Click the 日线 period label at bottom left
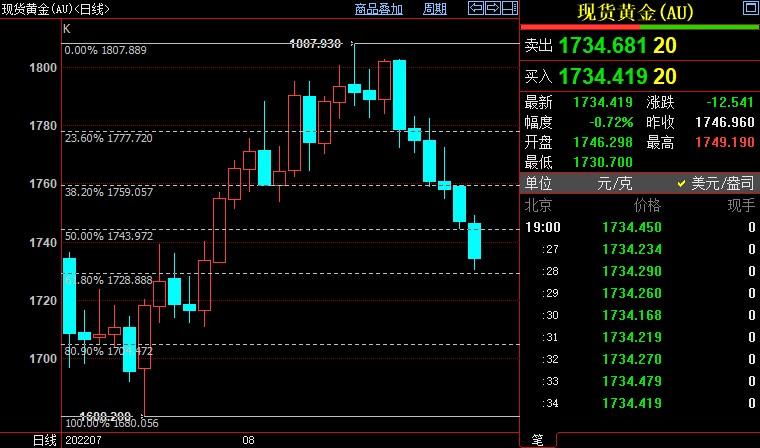 (45, 440)
